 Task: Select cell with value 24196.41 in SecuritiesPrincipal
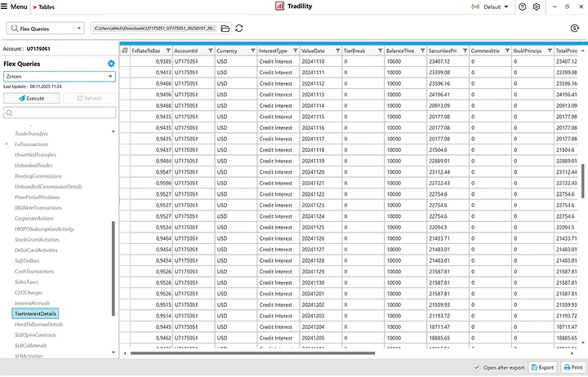coord(448,95)
